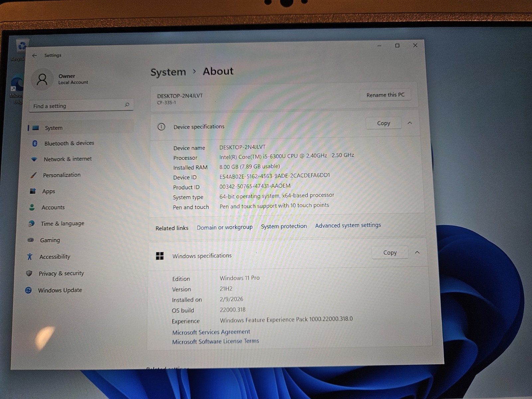
Task: Click the Gaming controller icon
Action: click(x=31, y=240)
